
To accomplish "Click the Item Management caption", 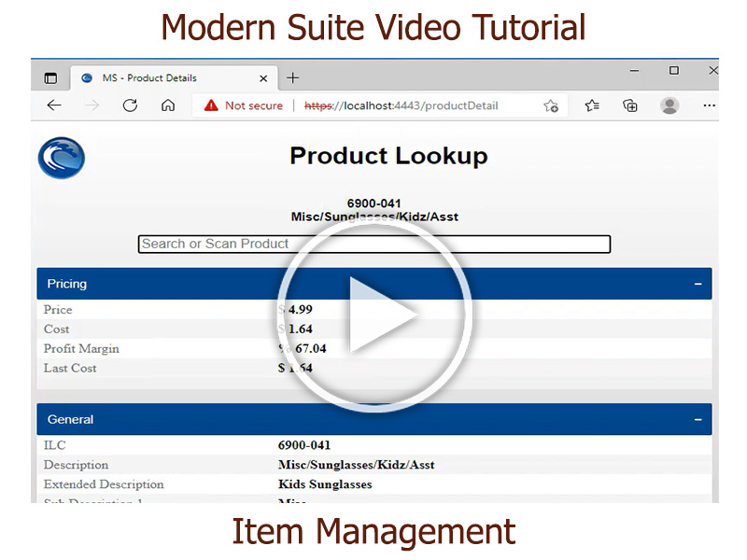I will coord(373,531).
